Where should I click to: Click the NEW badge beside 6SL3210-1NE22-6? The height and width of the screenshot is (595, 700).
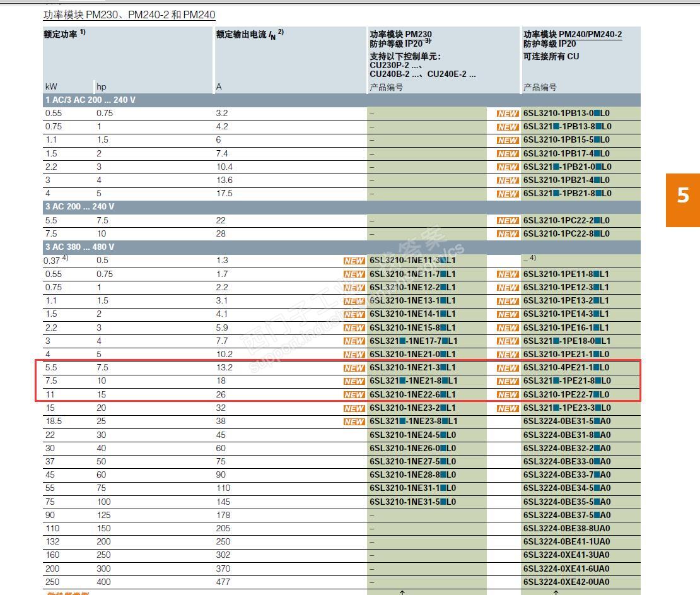(x=354, y=395)
